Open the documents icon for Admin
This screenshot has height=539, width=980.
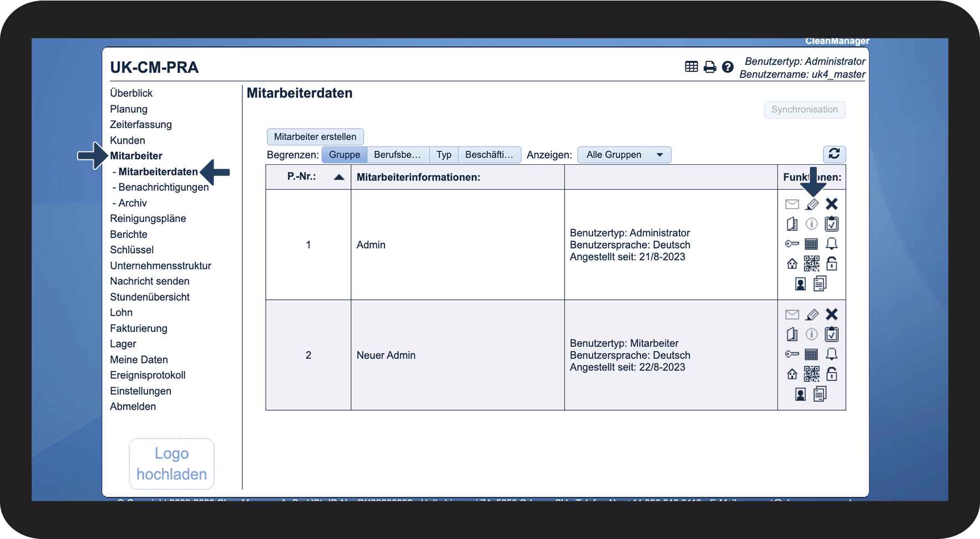(x=820, y=284)
